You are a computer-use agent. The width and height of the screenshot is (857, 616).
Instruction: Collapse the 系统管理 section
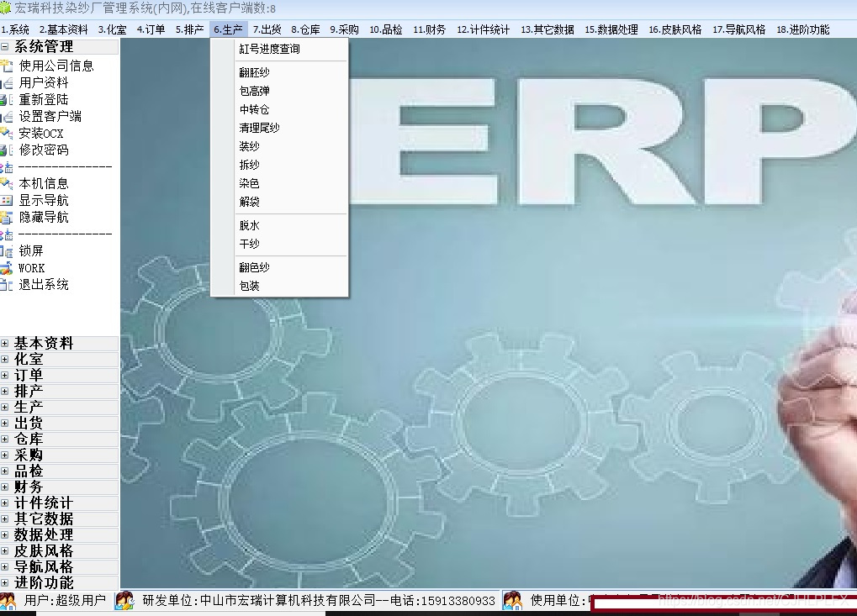(x=4, y=47)
